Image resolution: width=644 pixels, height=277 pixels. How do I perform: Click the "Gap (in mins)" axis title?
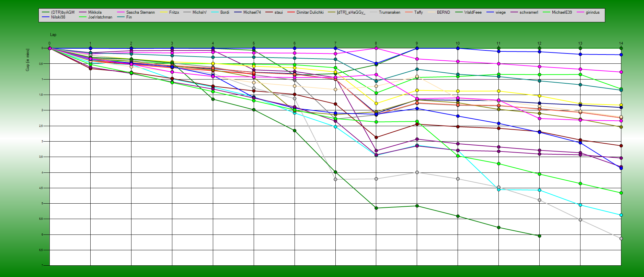[x=27, y=60]
